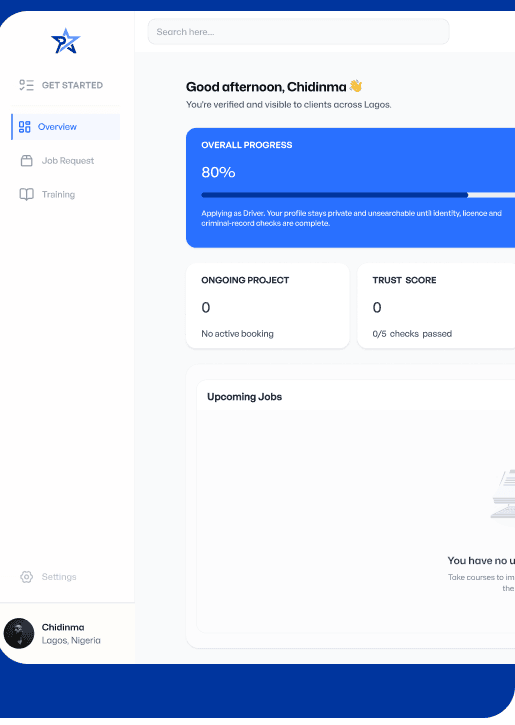This screenshot has height=725, width=515.
Task: Click the Lagos, Nigeria location text
Action: coord(71,640)
